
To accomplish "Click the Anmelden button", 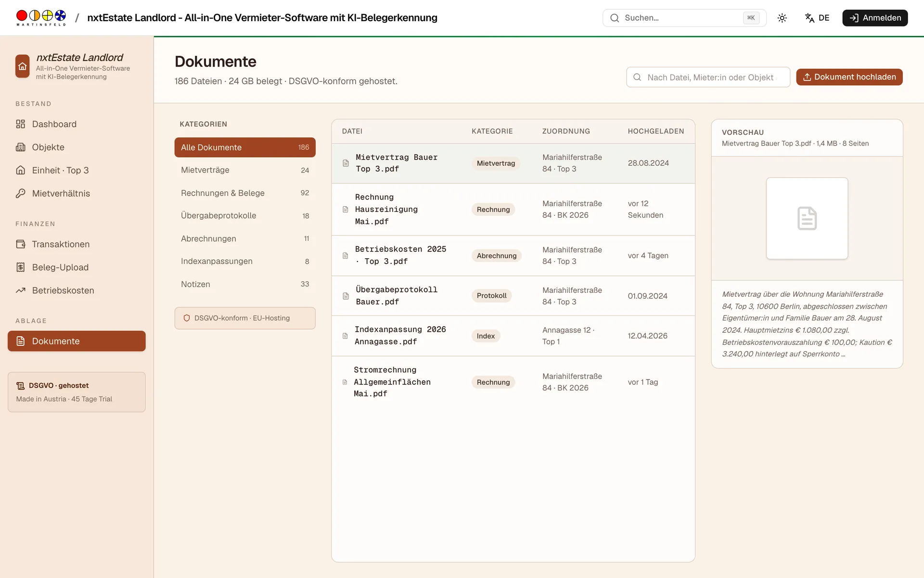I will click(875, 18).
